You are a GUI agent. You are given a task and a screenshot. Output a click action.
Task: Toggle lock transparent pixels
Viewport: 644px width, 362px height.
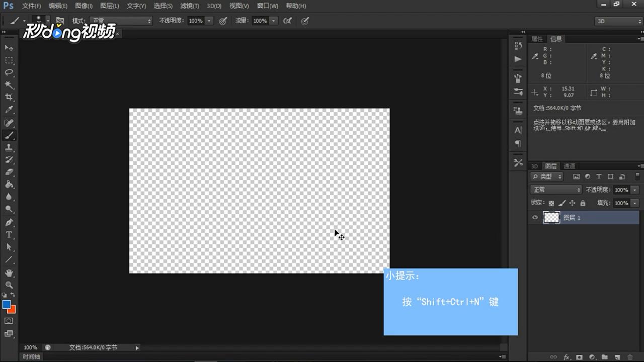(551, 203)
